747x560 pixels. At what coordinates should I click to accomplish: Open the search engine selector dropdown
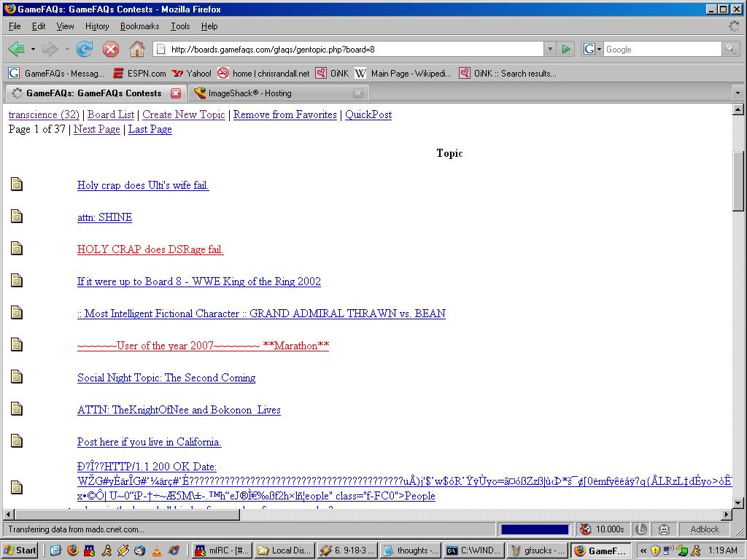click(592, 49)
